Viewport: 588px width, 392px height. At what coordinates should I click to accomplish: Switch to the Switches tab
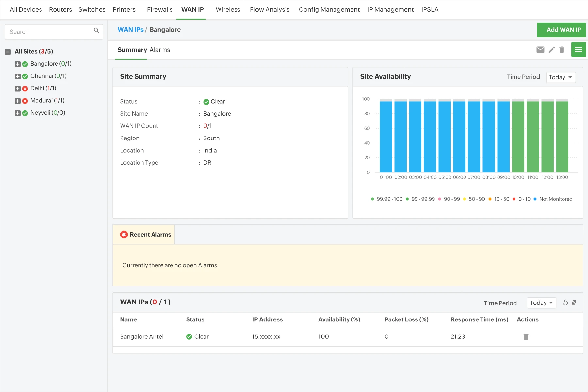click(x=92, y=9)
